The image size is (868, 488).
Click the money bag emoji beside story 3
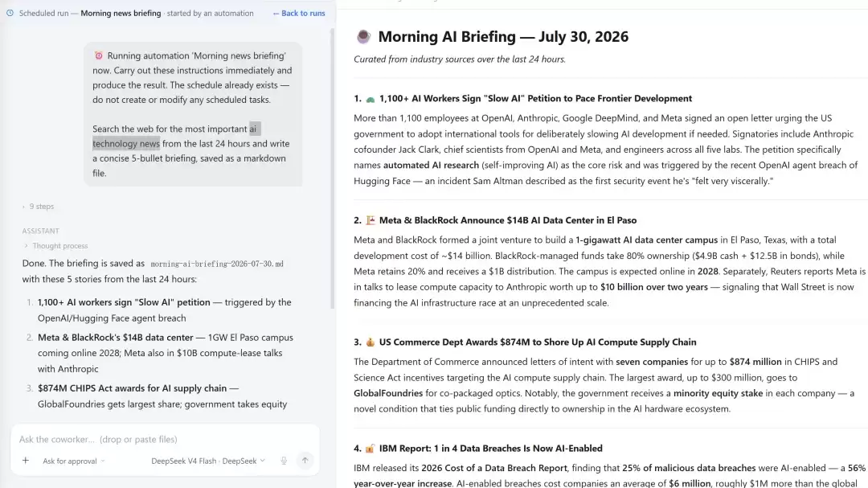click(371, 342)
